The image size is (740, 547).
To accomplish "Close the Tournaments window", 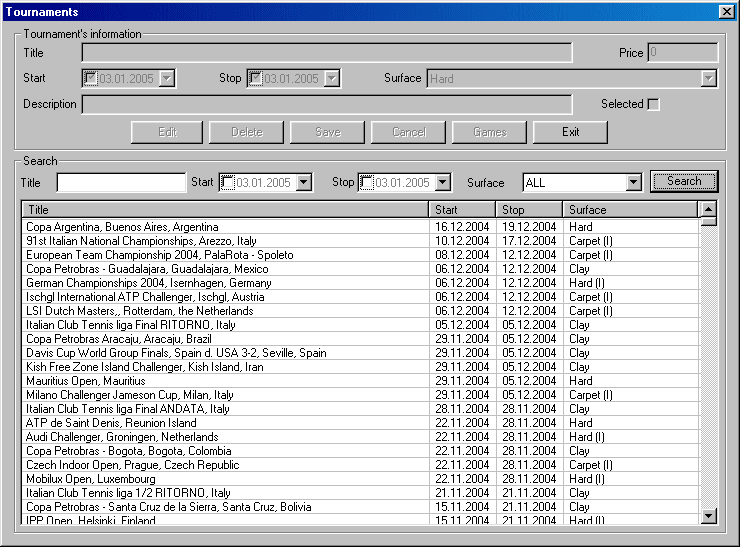I will pos(726,12).
